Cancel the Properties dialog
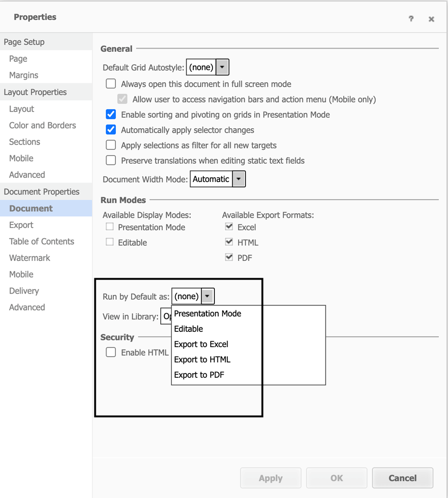 (403, 478)
